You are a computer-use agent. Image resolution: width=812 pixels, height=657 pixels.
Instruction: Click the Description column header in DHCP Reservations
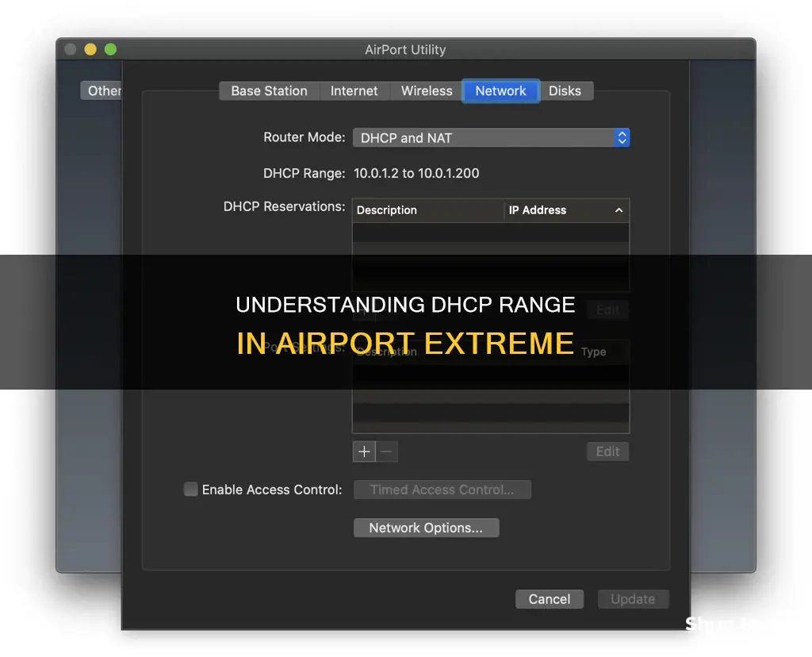click(x=427, y=210)
